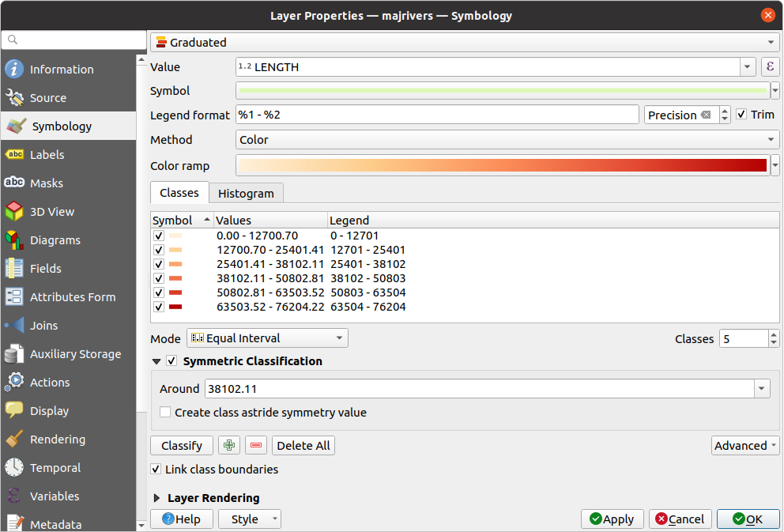
Task: Toggle the Trim checkbox
Action: 741,114
